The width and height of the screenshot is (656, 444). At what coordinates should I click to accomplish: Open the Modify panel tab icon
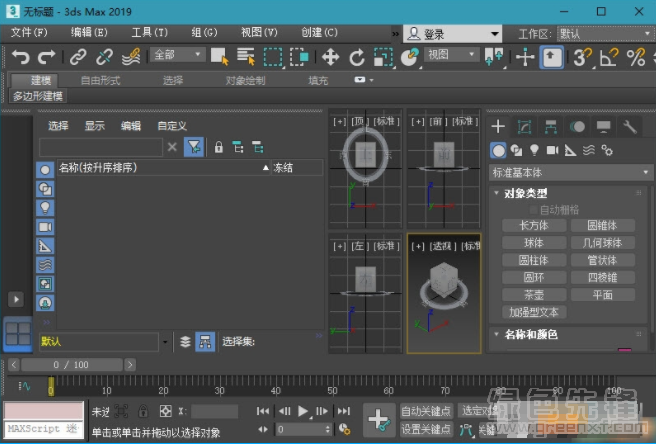(x=524, y=126)
